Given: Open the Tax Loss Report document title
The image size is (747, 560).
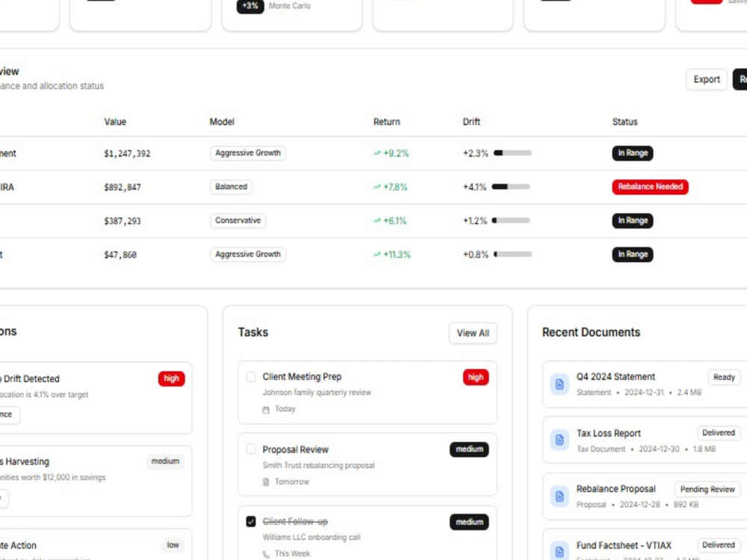Looking at the screenshot, I should [x=608, y=433].
